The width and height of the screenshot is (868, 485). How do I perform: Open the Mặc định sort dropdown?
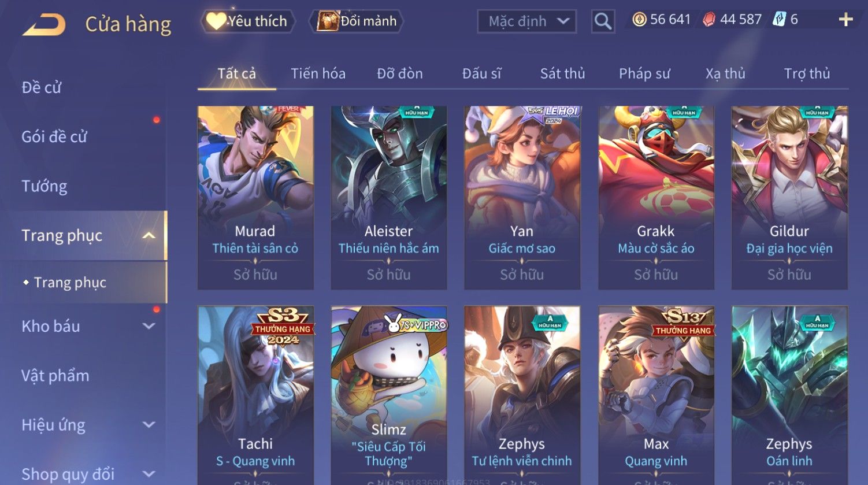pyautogui.click(x=527, y=21)
